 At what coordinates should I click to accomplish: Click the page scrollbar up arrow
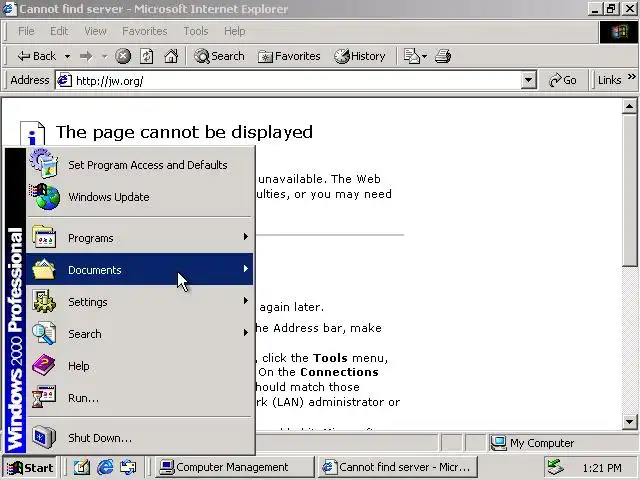pos(629,107)
